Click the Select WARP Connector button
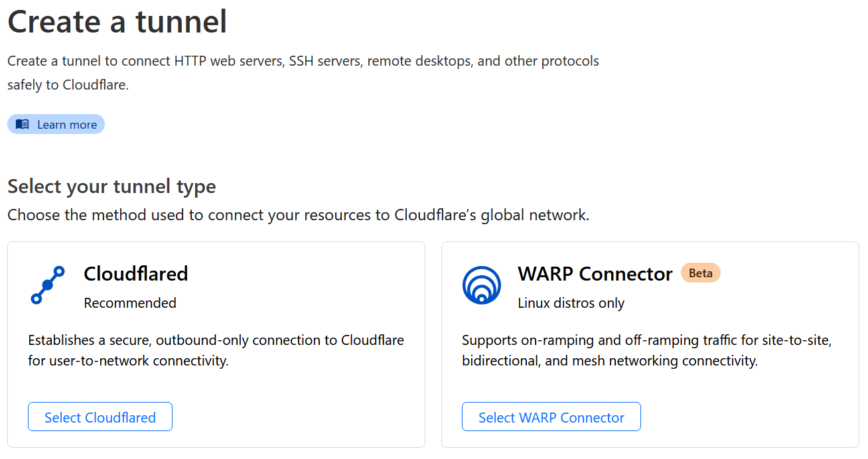This screenshot has width=868, height=459. point(551,417)
